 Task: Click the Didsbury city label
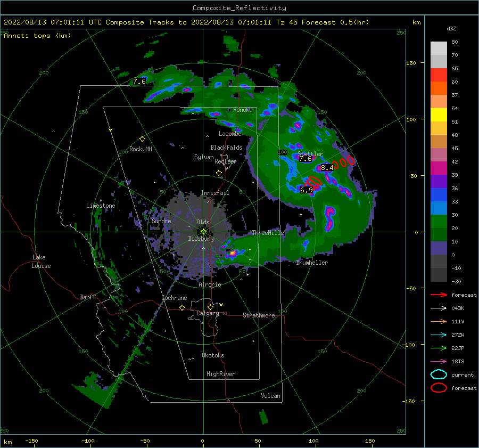(x=201, y=239)
